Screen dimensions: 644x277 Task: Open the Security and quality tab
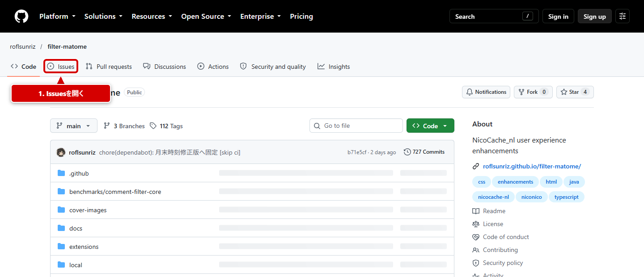tap(273, 67)
